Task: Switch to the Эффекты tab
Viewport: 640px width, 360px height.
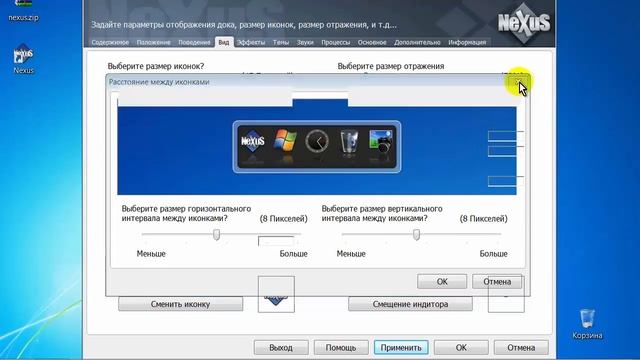Action: (251, 42)
